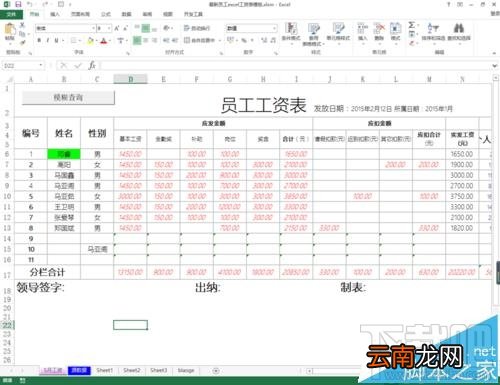Image resolution: width=500 pixels, height=385 pixels.
Task: Switch to the Formulas ribbon tab
Action: click(106, 14)
